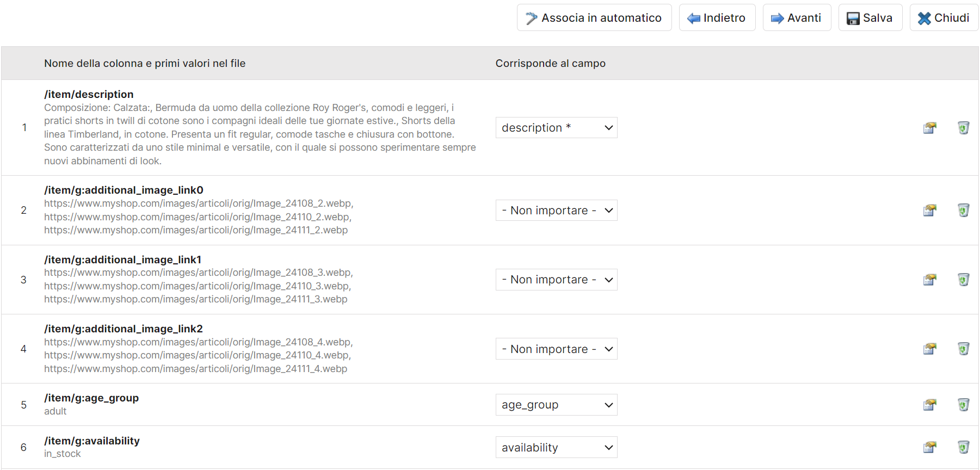Delete the additional_image_link0 column mapping

(963, 211)
